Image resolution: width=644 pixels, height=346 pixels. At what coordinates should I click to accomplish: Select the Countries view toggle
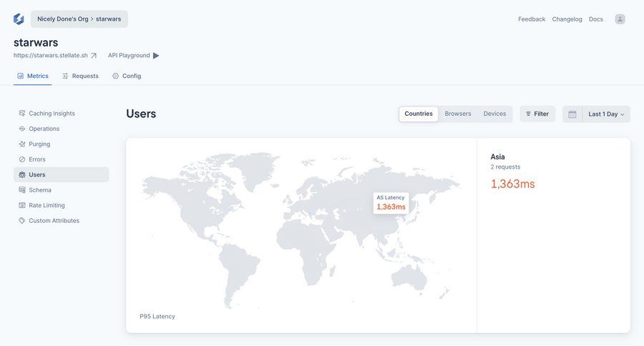[x=419, y=114]
